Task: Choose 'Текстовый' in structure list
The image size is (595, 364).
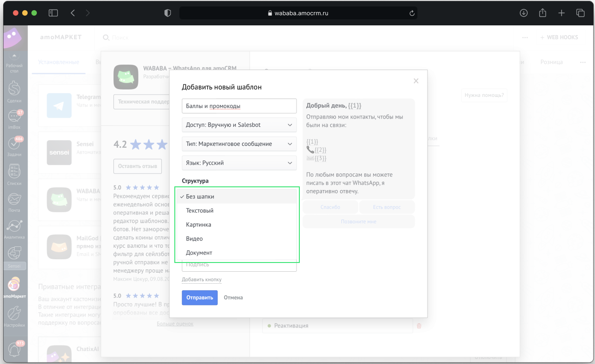Action: [237, 210]
